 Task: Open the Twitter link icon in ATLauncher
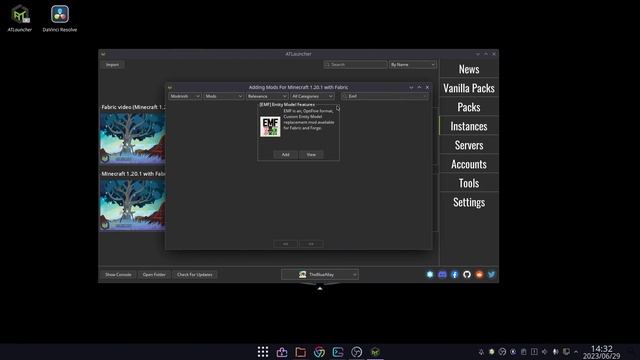coord(491,275)
